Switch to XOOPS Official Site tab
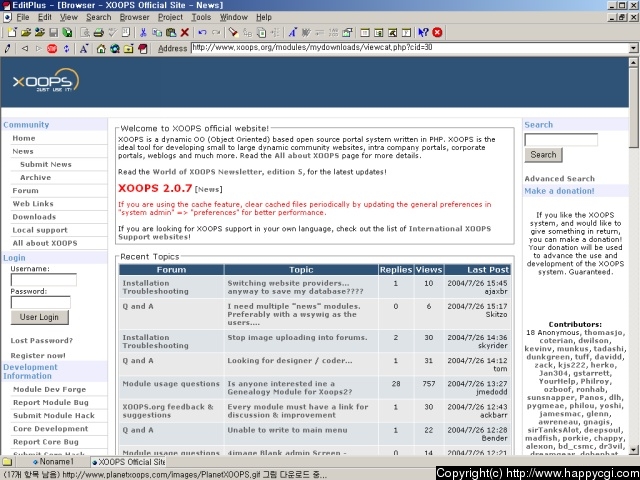The image size is (640, 480). click(128, 462)
